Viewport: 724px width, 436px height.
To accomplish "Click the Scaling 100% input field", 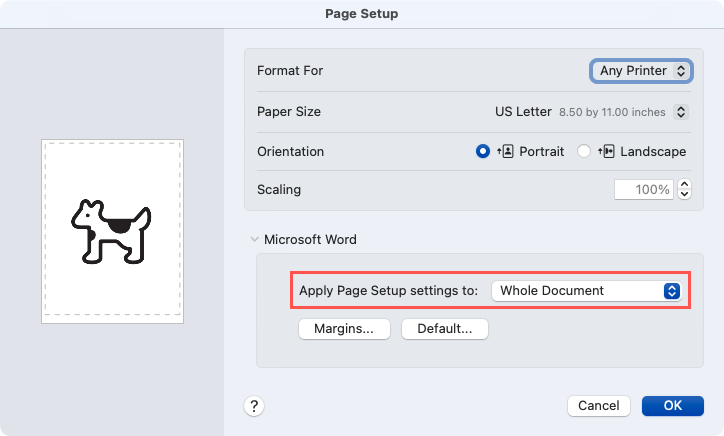I will pos(644,189).
